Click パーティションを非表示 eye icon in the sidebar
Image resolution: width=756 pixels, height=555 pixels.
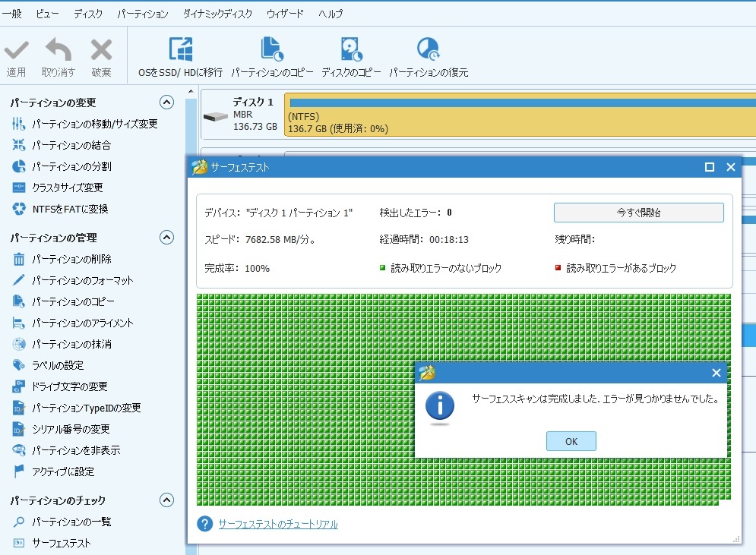coord(20,450)
